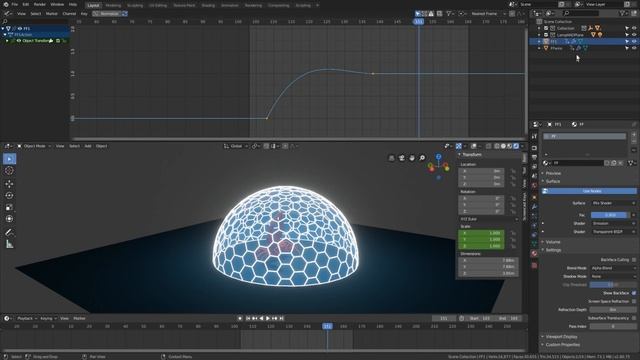The image size is (640, 360).
Task: Disable the Show Backface checkbox
Action: 634,293
